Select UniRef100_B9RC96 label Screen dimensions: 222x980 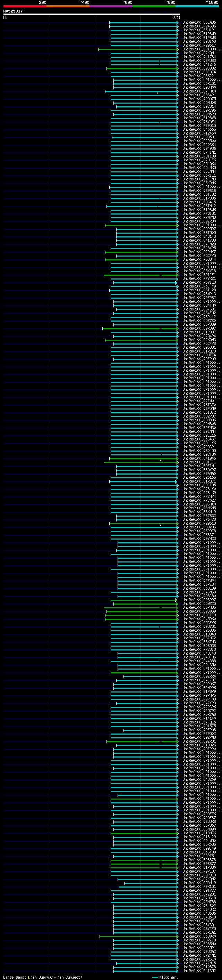coord(199,110)
